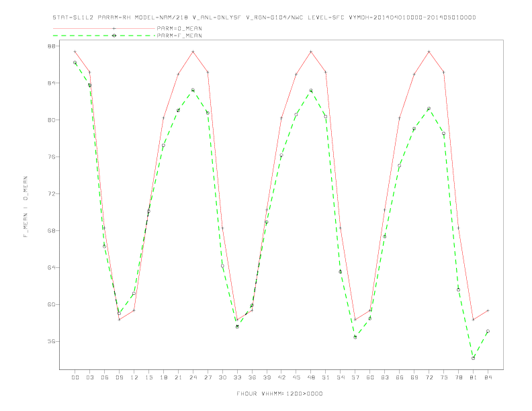Click the y-axis tick label 76
This screenshot has width=532, height=411.
tap(53, 157)
